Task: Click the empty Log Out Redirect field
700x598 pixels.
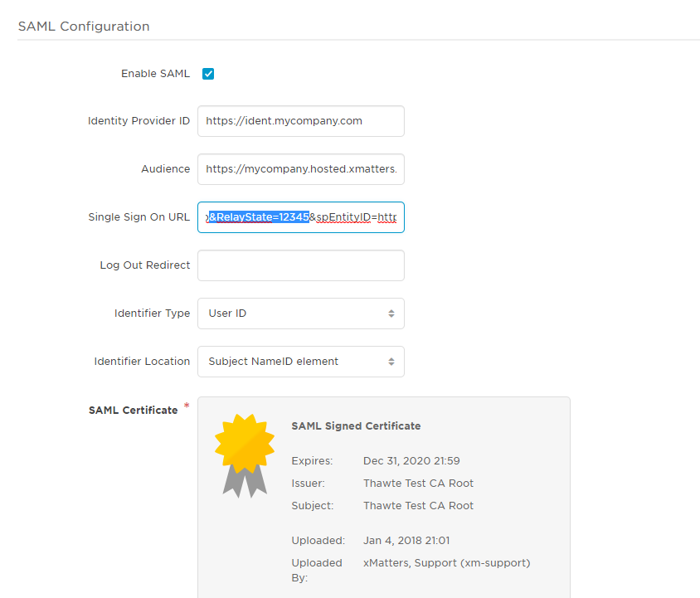Action: point(301,265)
